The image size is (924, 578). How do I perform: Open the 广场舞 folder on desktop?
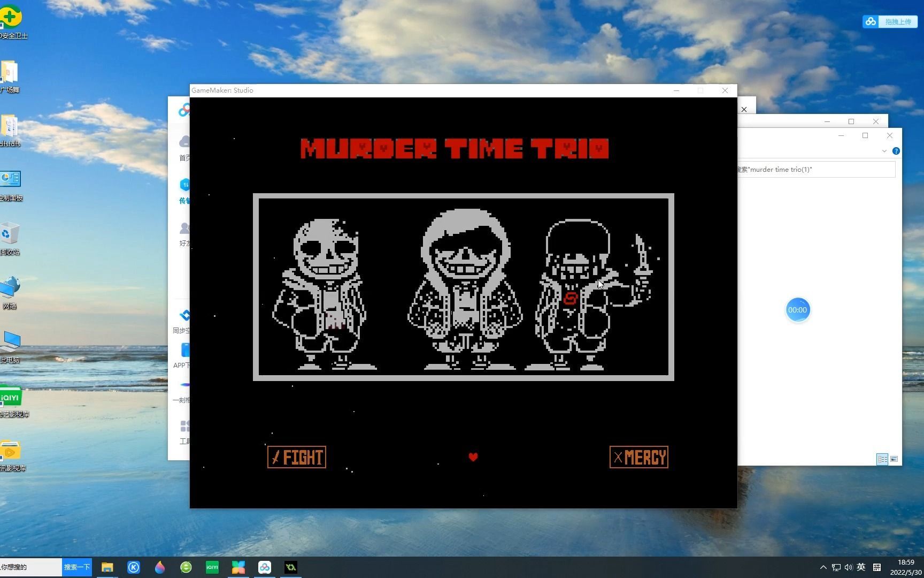[x=10, y=77]
